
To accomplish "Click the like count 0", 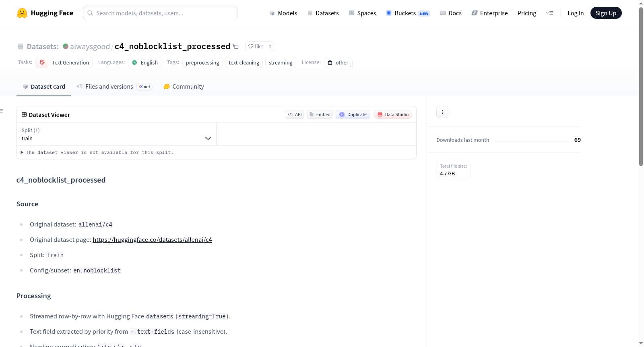I will [x=270, y=46].
